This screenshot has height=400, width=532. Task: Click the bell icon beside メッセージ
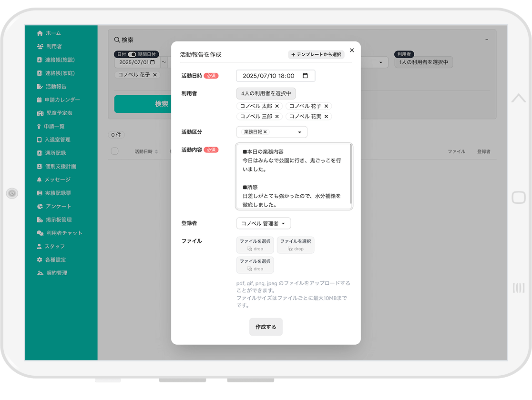click(40, 180)
